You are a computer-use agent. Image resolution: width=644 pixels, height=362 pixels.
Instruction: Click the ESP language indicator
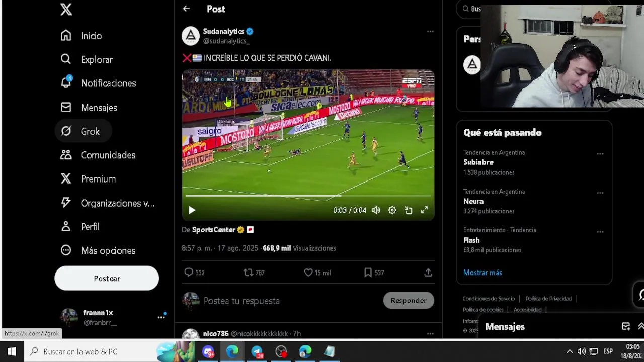(x=608, y=351)
